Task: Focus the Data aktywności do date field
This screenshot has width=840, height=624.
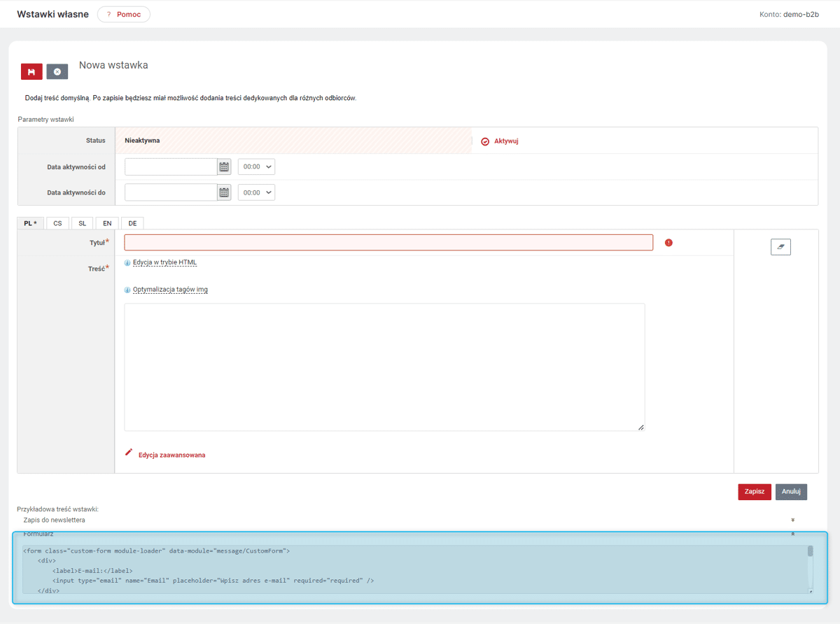Action: point(171,192)
